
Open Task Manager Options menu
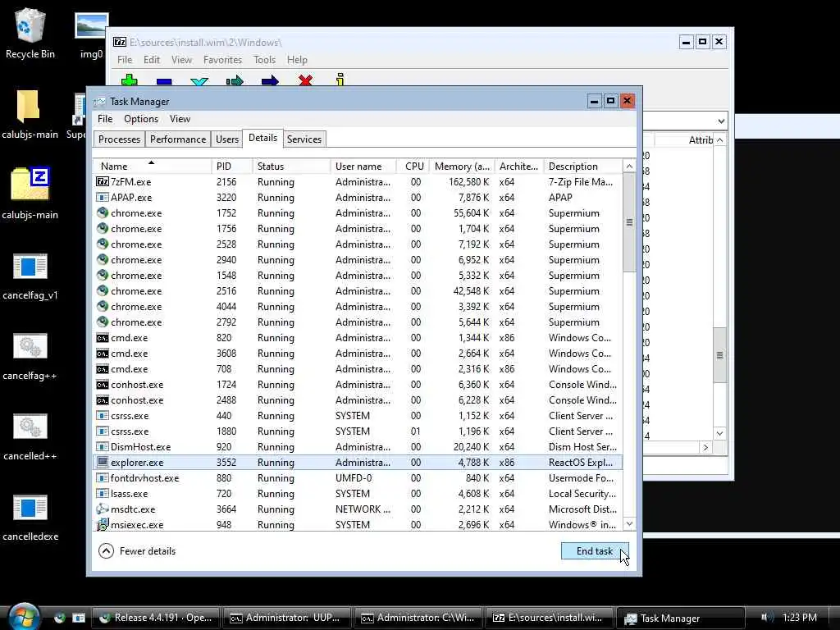coord(141,119)
